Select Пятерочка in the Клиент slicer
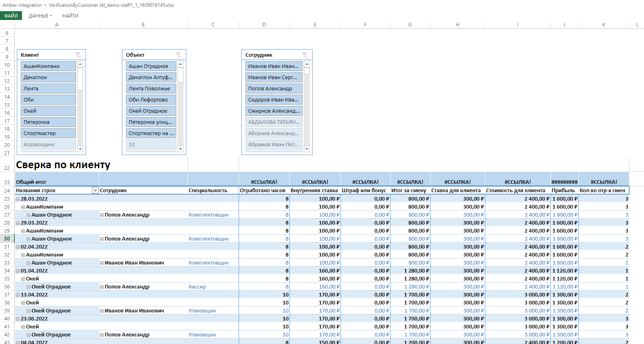The width and height of the screenshot is (644, 344). (x=48, y=122)
